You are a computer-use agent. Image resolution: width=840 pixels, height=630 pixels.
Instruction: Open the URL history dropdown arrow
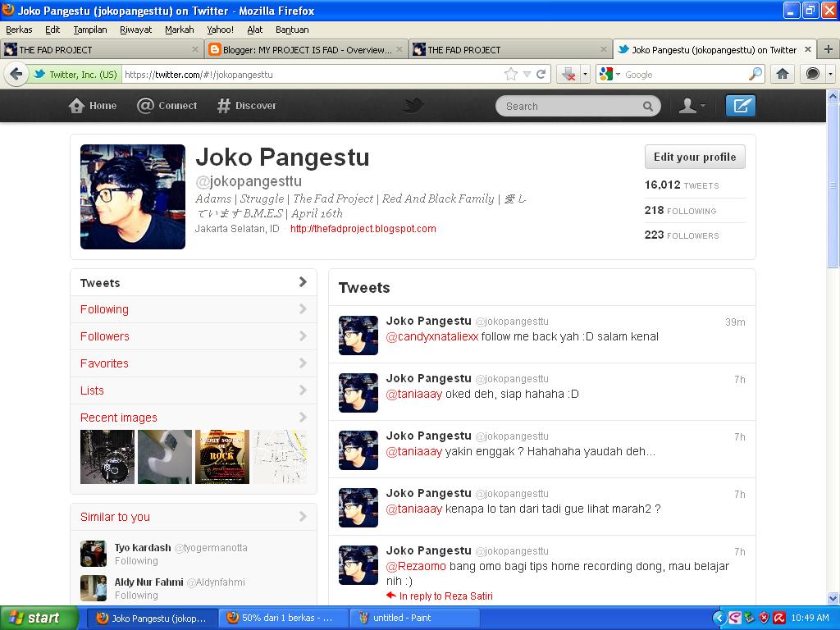(x=527, y=74)
